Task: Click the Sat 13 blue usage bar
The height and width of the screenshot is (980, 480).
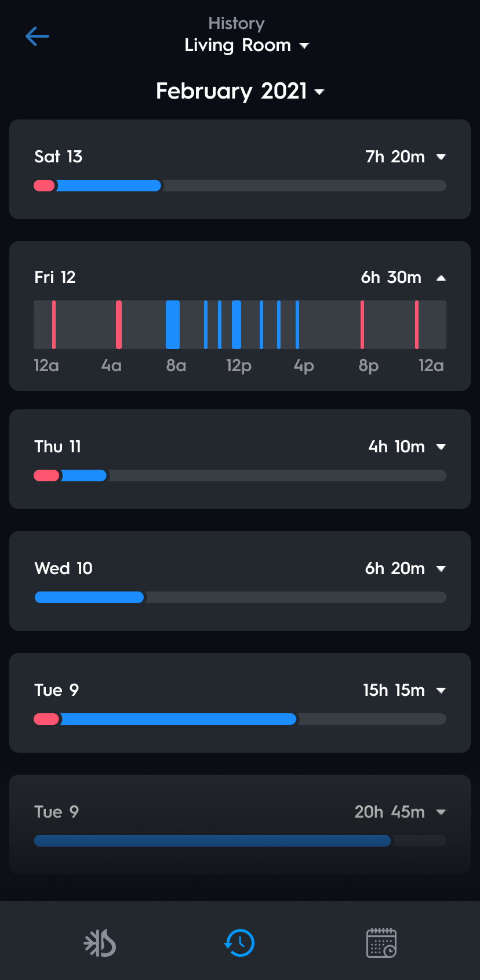Action: point(108,186)
